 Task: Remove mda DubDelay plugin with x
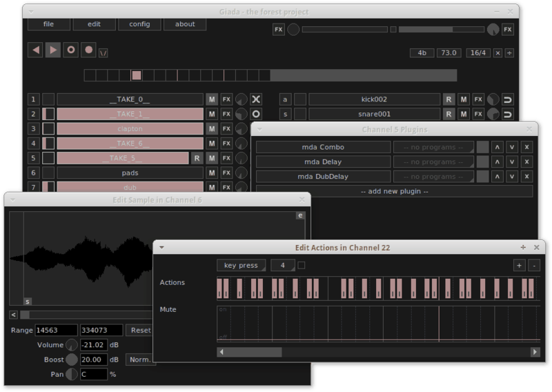[x=526, y=177]
